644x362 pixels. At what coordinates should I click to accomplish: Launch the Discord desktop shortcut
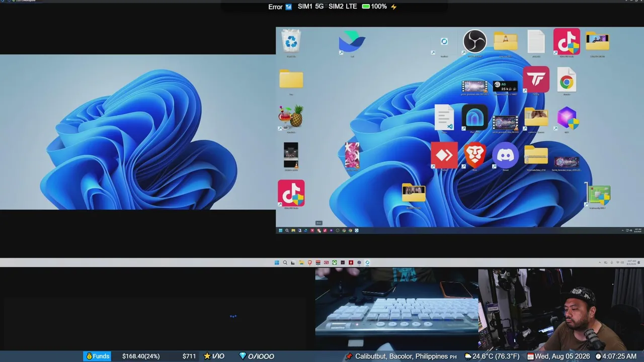click(x=505, y=155)
